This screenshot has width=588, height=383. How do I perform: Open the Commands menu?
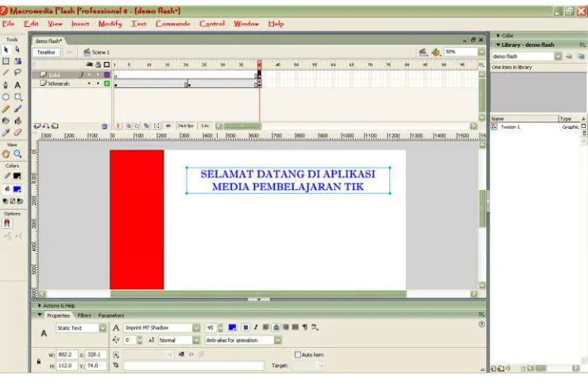[x=173, y=24]
